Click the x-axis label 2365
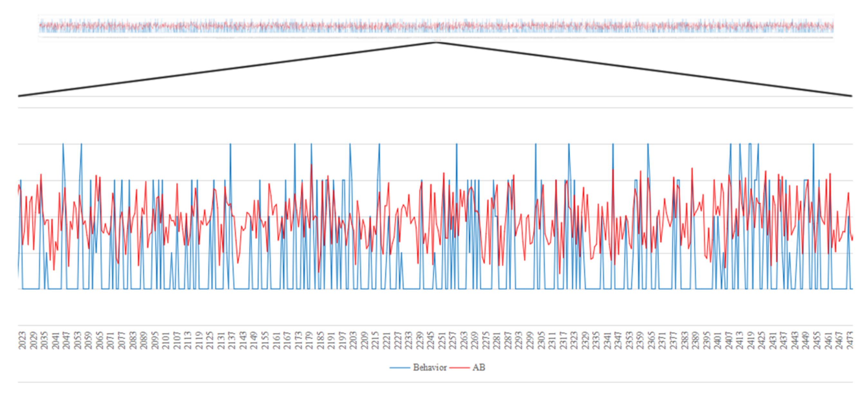868x395 pixels. point(651,340)
